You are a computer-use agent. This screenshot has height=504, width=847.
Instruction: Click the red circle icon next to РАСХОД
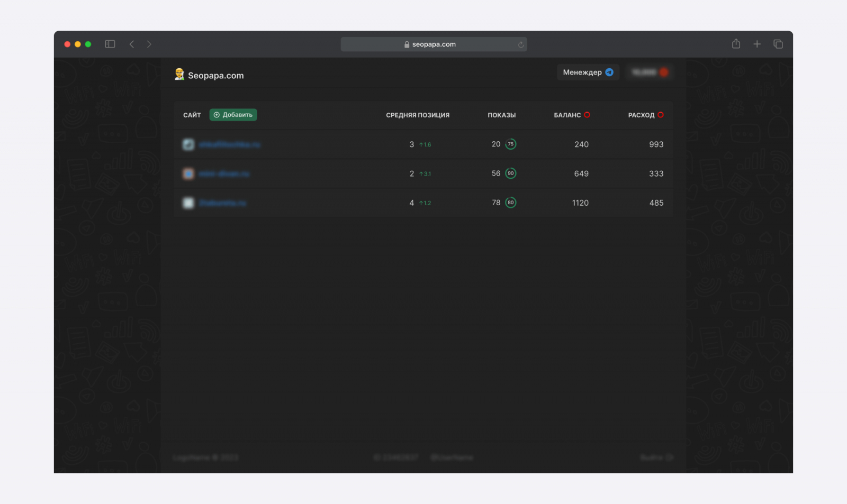[661, 115]
